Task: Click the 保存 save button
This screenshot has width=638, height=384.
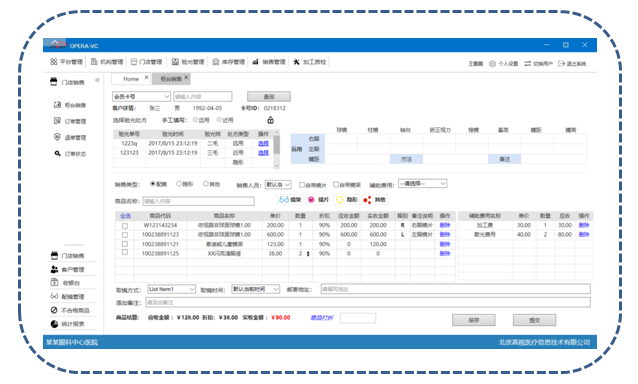Action: pos(474,320)
